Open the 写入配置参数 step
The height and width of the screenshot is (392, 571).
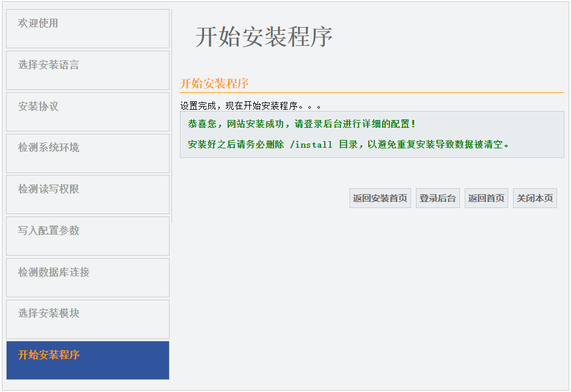[x=88, y=236]
